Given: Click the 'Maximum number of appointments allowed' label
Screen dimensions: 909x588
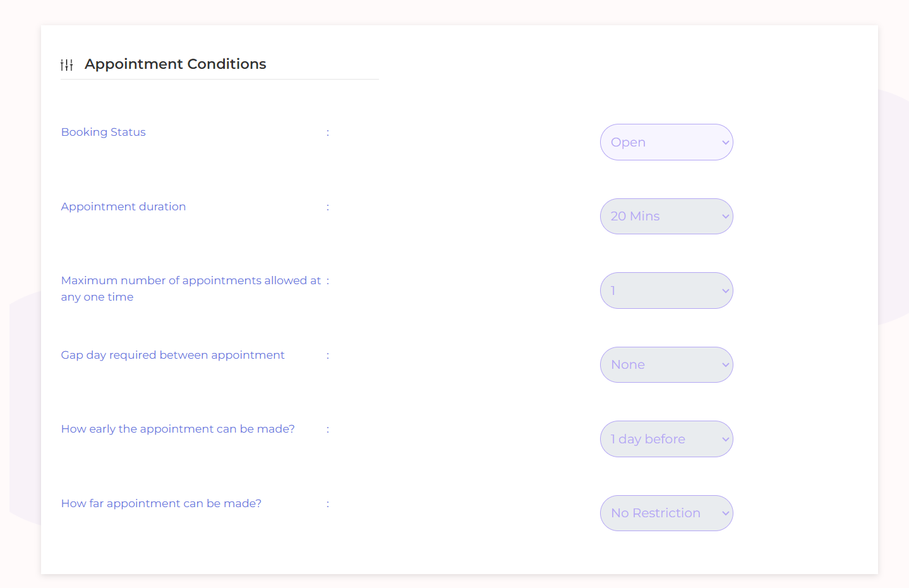Looking at the screenshot, I should 191,281.
